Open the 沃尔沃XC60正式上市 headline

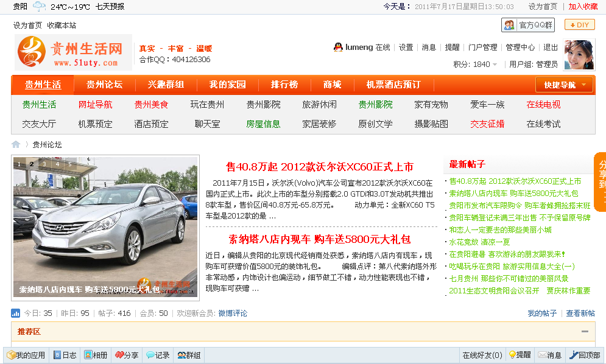click(x=320, y=167)
